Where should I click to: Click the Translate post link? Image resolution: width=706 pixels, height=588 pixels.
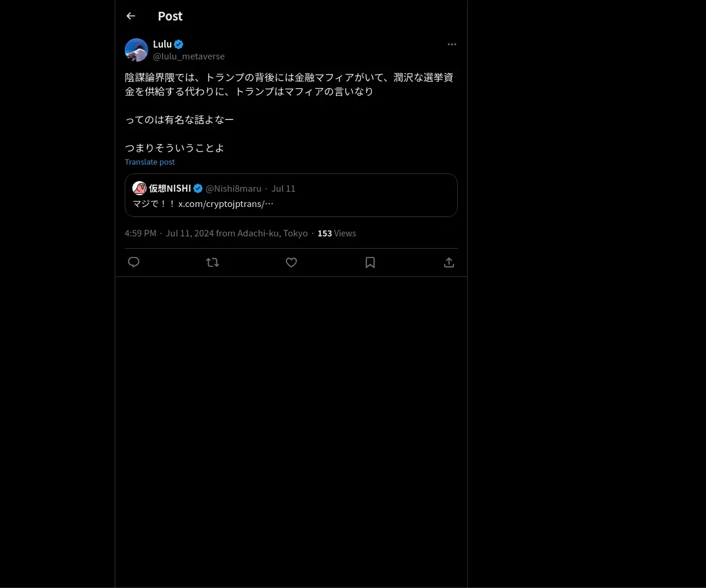149,162
